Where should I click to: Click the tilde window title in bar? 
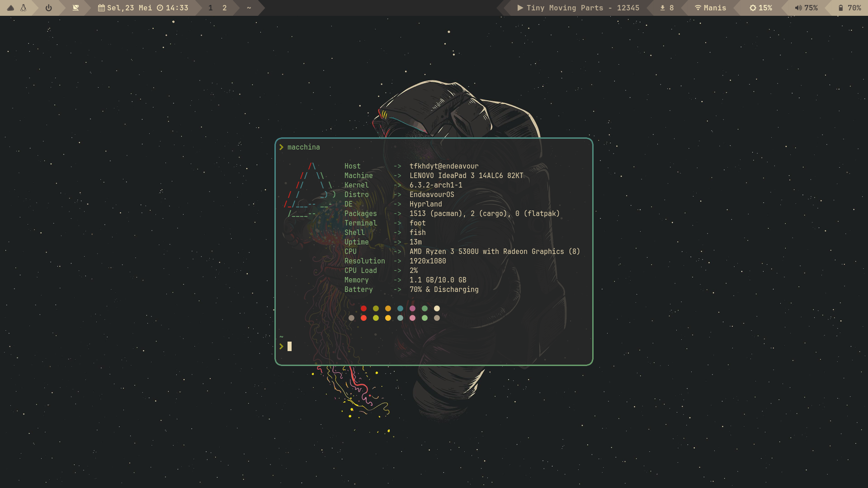[x=249, y=8]
